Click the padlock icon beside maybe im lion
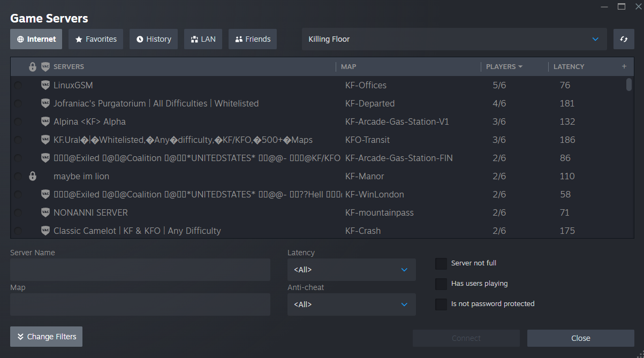 pos(33,176)
